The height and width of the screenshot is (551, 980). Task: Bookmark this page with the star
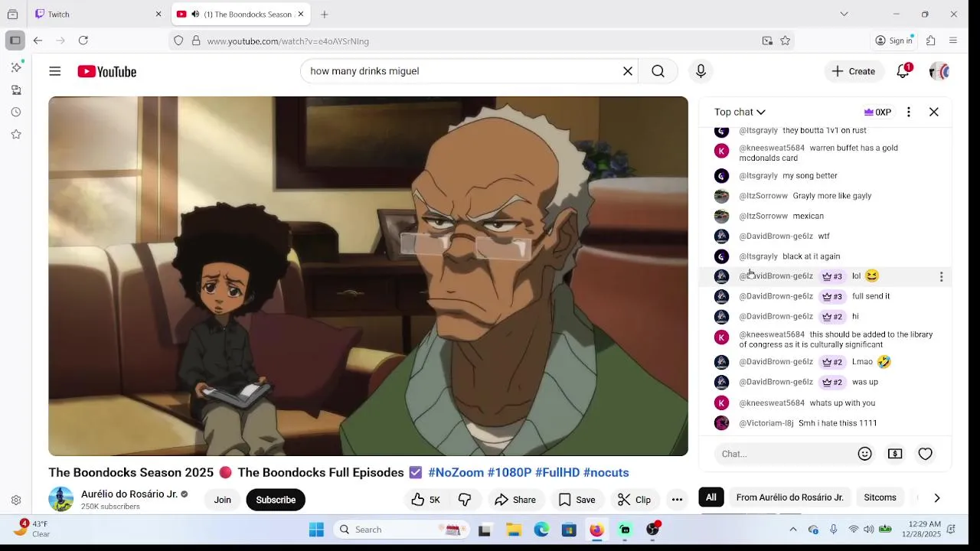[x=786, y=41]
